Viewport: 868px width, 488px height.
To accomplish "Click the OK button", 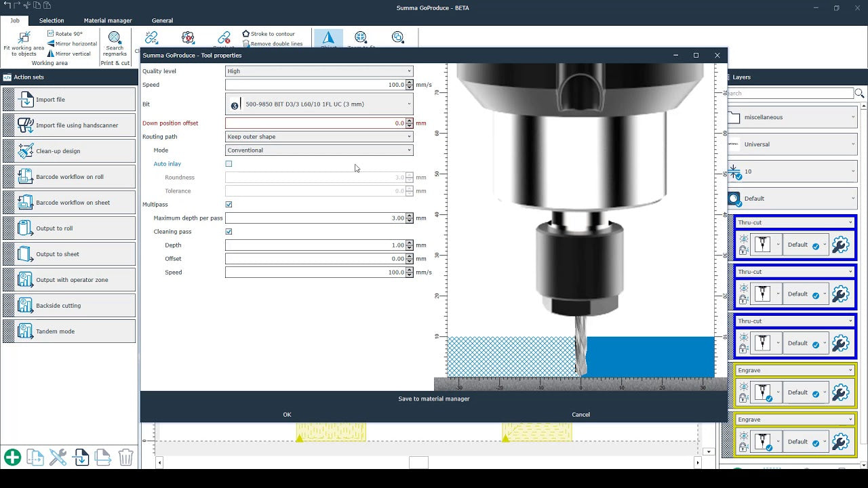I will pos(286,414).
